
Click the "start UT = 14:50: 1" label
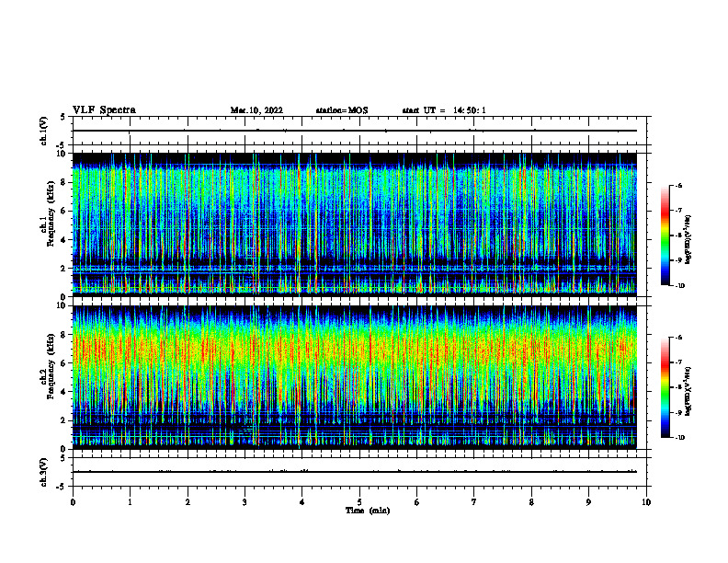444,110
